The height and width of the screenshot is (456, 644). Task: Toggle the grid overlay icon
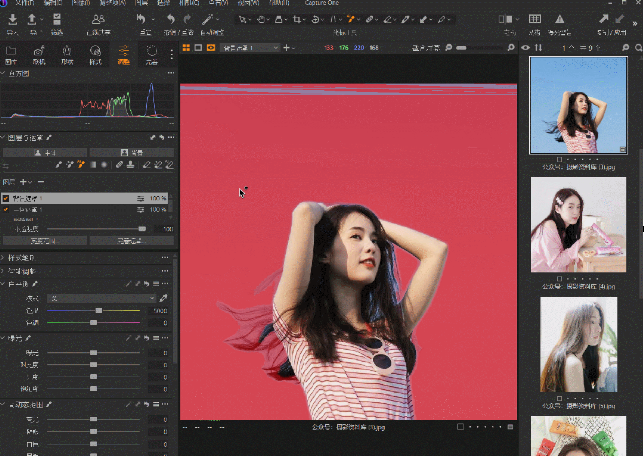[x=535, y=20]
